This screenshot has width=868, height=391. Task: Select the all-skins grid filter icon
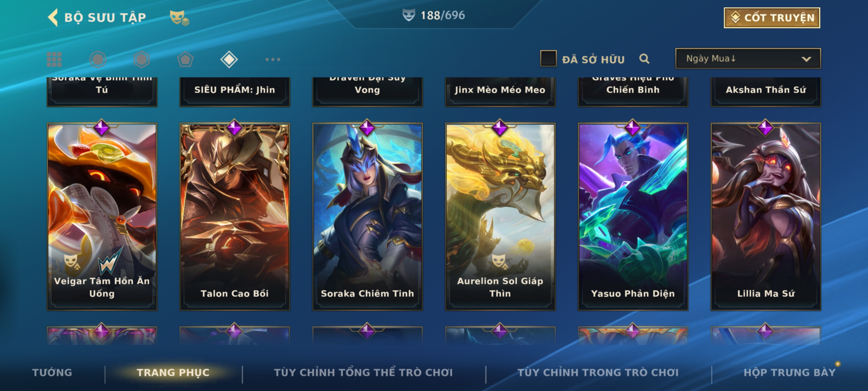point(54,59)
